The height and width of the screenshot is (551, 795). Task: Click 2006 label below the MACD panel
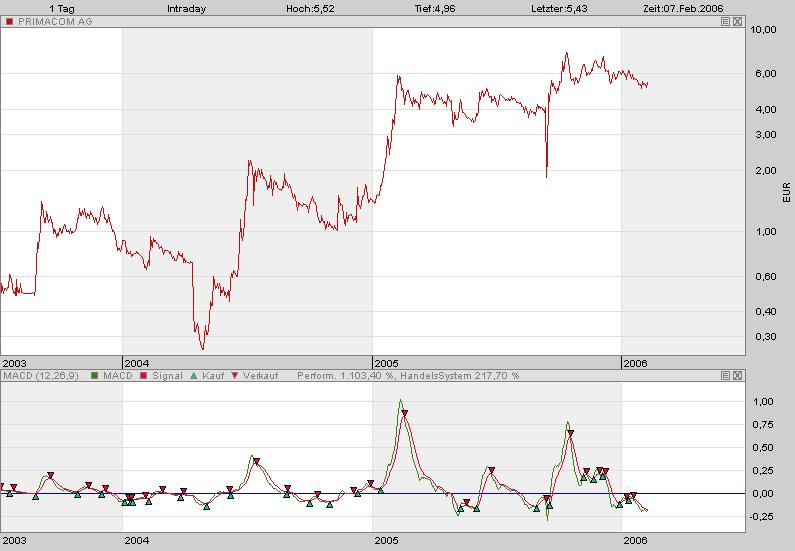coord(635,540)
